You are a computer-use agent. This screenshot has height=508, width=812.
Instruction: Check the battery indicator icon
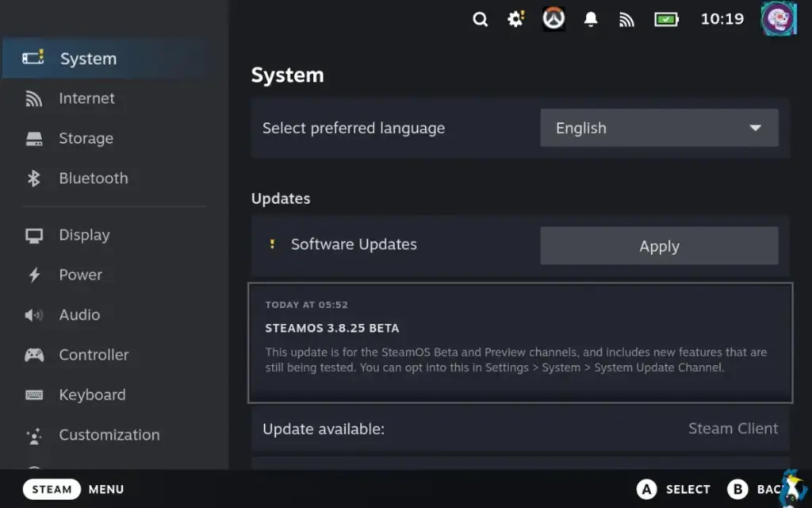tap(666, 20)
